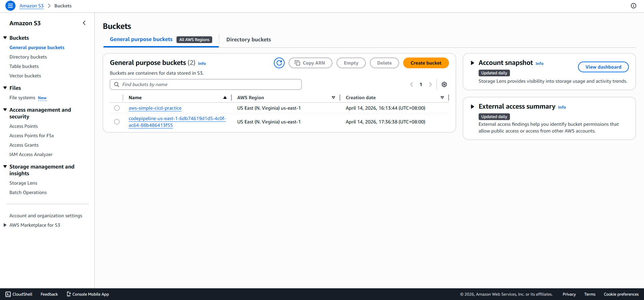Open Access Points in sidebar
Screen dimensions: 644x300
[24, 126]
